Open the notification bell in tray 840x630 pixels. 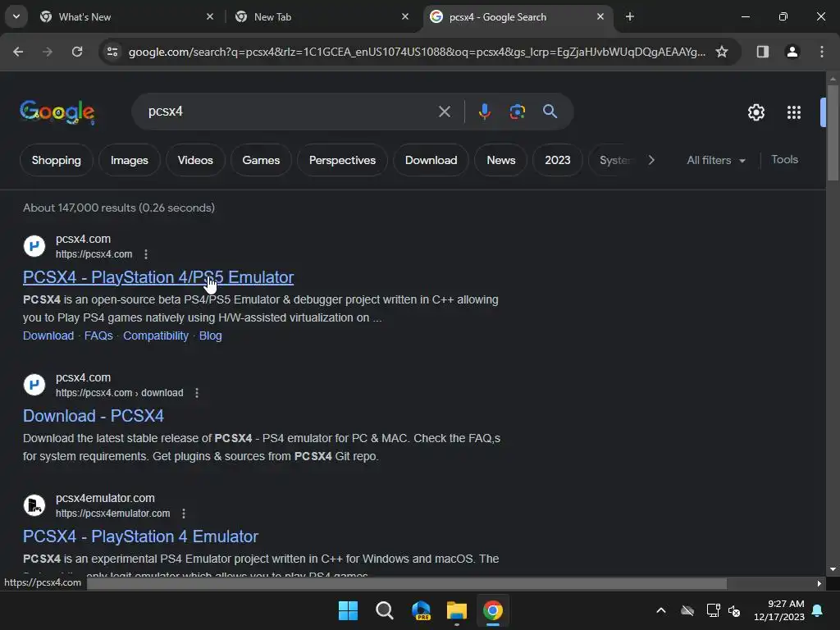[x=818, y=610]
